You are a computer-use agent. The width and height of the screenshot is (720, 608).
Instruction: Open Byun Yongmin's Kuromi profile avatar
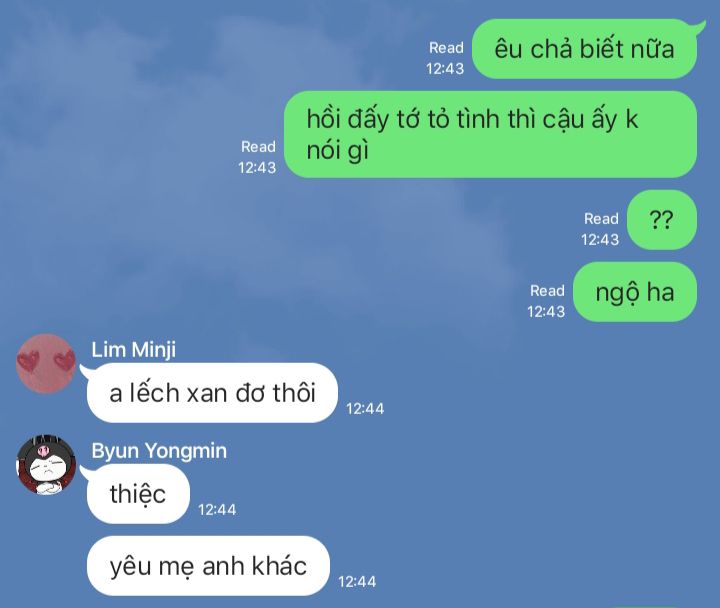coord(46,464)
